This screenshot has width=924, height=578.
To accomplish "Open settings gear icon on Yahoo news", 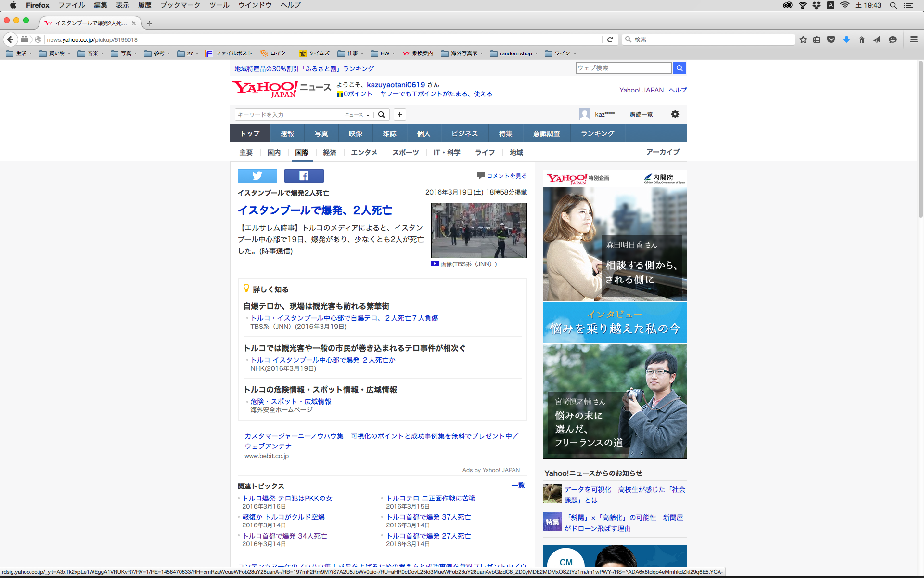I will (x=675, y=114).
